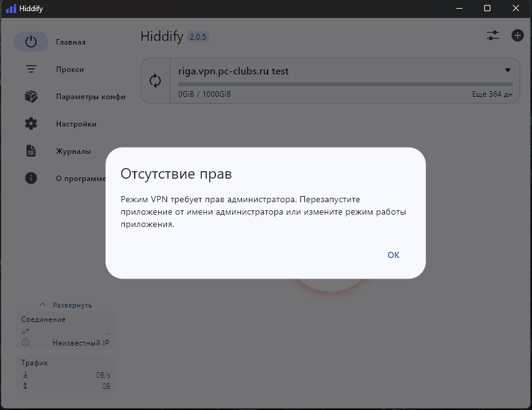Click the link icon in Соединение panel

[24, 332]
